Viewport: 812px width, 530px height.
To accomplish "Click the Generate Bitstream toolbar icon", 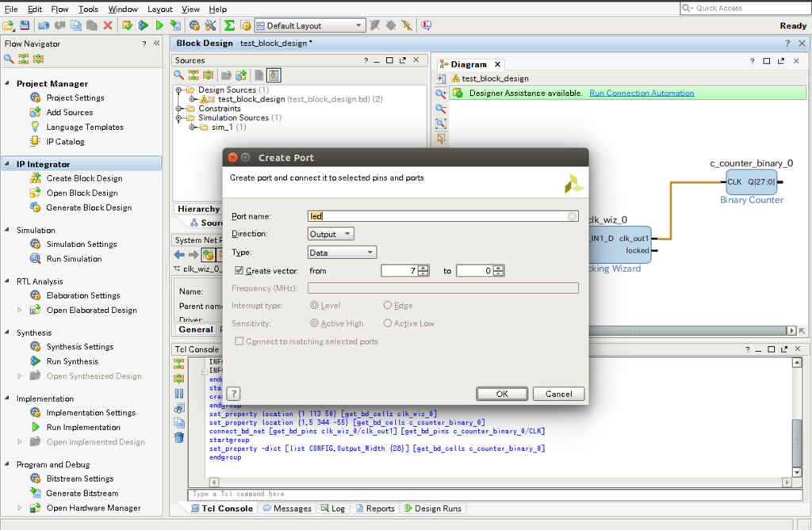I will [175, 25].
